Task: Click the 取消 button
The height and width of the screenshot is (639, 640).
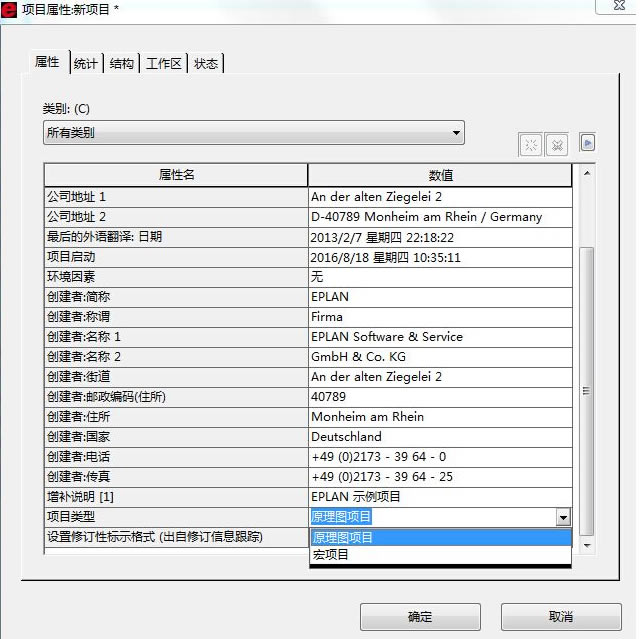Action: 561,616
